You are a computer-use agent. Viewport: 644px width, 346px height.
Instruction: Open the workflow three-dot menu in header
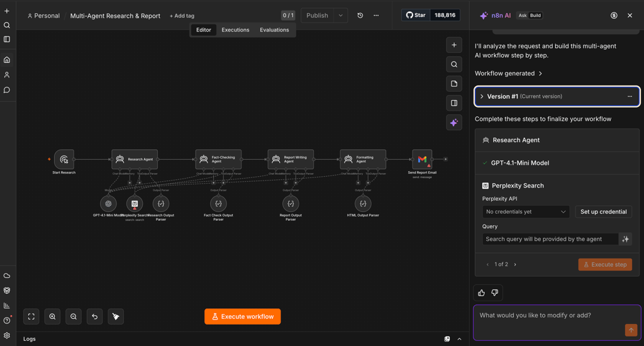[x=376, y=15]
